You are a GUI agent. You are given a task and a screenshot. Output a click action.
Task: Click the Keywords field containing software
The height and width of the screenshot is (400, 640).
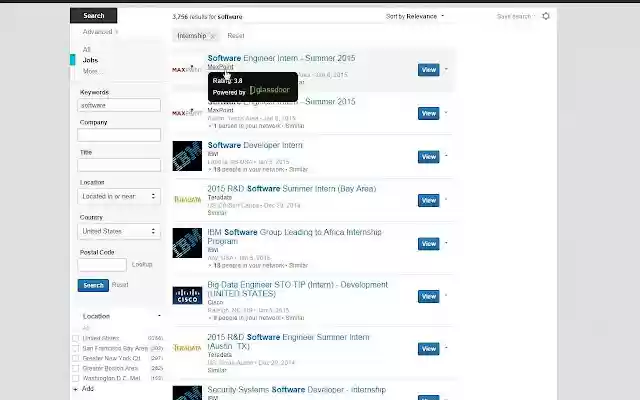pyautogui.click(x=119, y=105)
